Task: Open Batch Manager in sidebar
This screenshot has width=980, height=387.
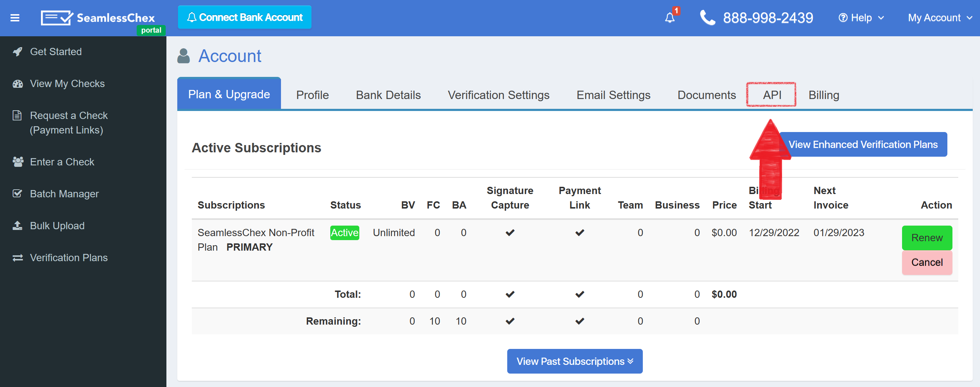Action: click(64, 194)
